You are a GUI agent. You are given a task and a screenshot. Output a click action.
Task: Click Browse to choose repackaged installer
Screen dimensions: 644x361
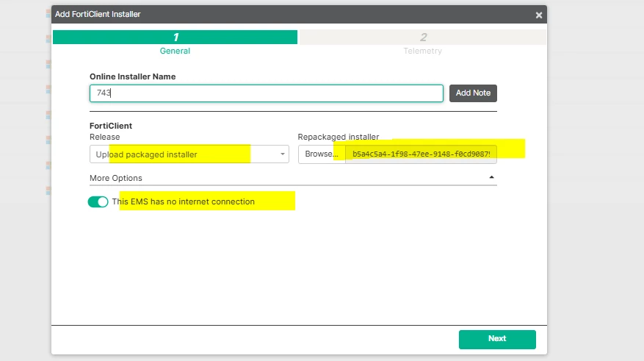click(x=322, y=154)
